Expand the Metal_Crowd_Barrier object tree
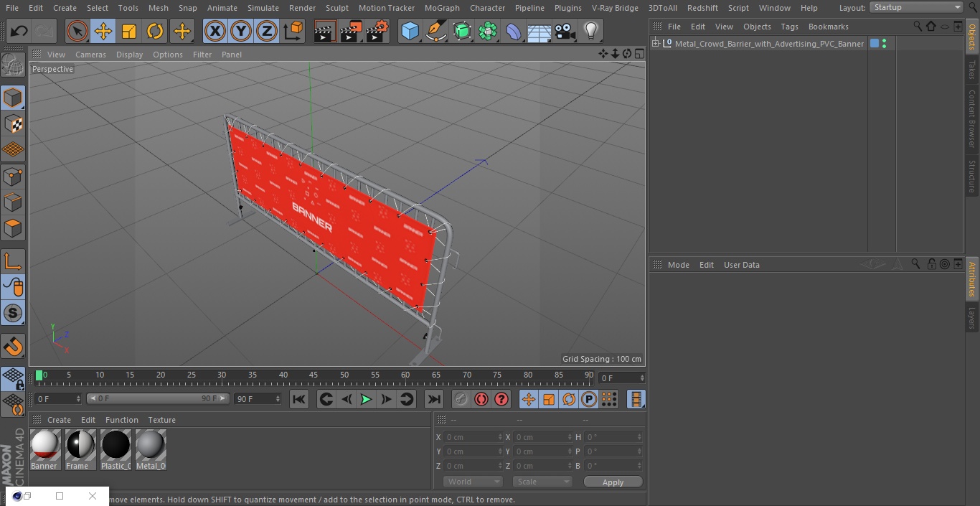The width and height of the screenshot is (980, 506). click(655, 44)
